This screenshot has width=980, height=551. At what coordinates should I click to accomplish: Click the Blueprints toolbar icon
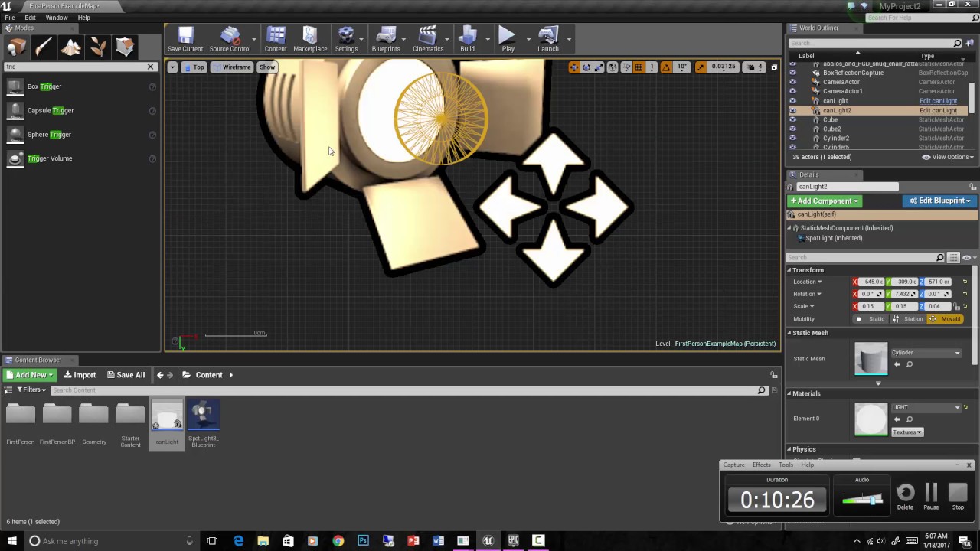click(x=386, y=39)
